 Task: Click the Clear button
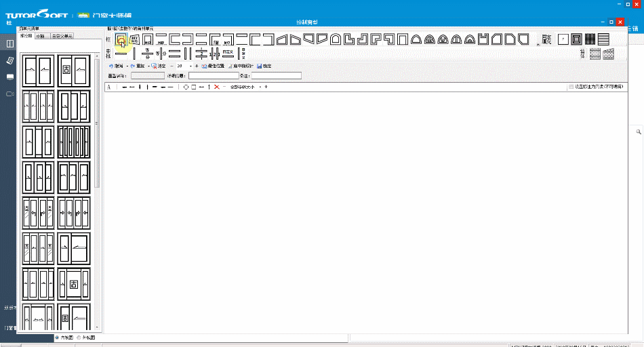(159, 66)
